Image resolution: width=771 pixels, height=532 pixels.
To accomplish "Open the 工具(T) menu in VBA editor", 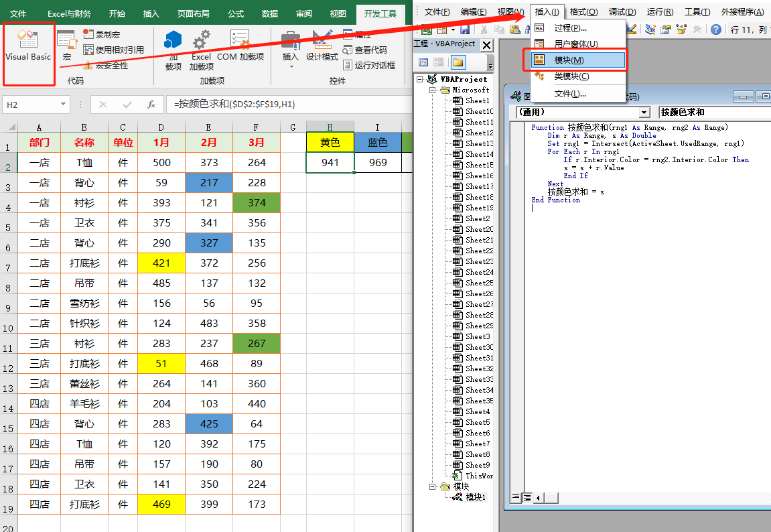I will point(697,12).
